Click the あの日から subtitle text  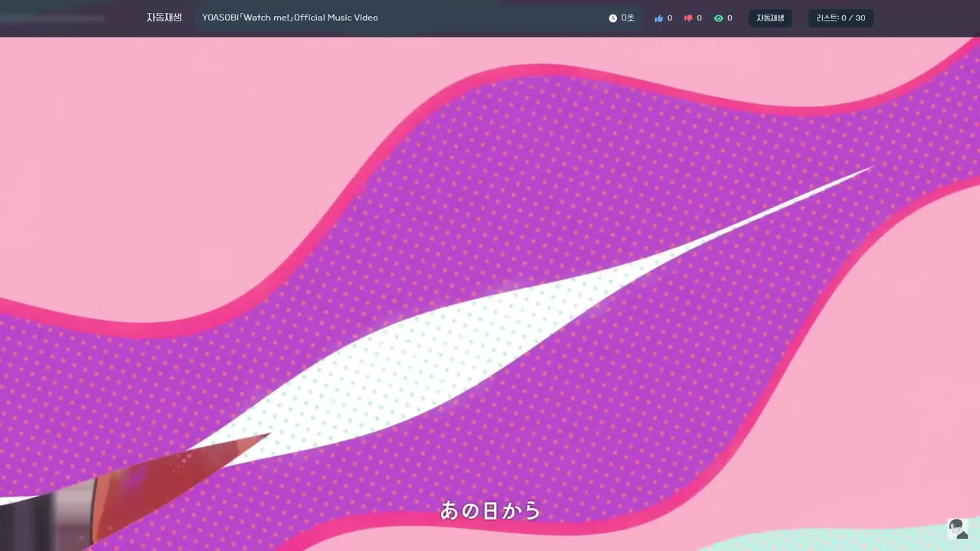491,510
